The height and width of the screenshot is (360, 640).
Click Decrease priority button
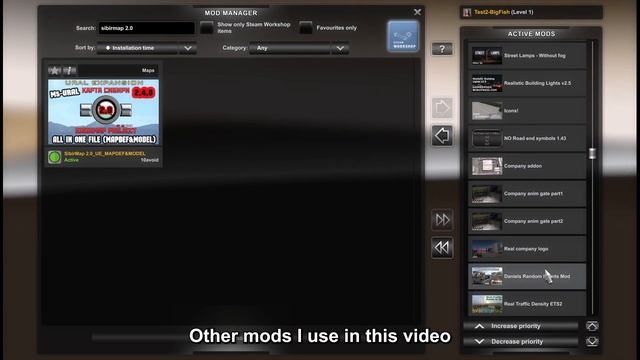click(521, 341)
